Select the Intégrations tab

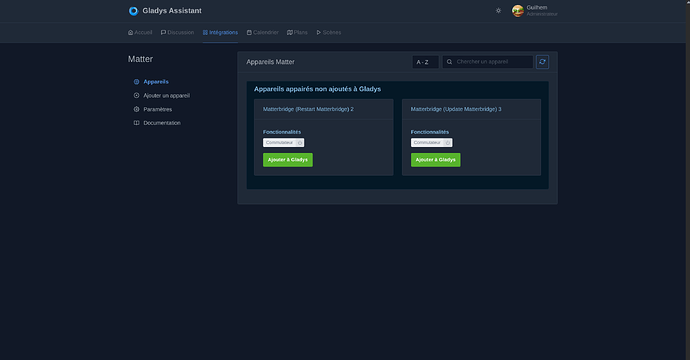click(220, 33)
